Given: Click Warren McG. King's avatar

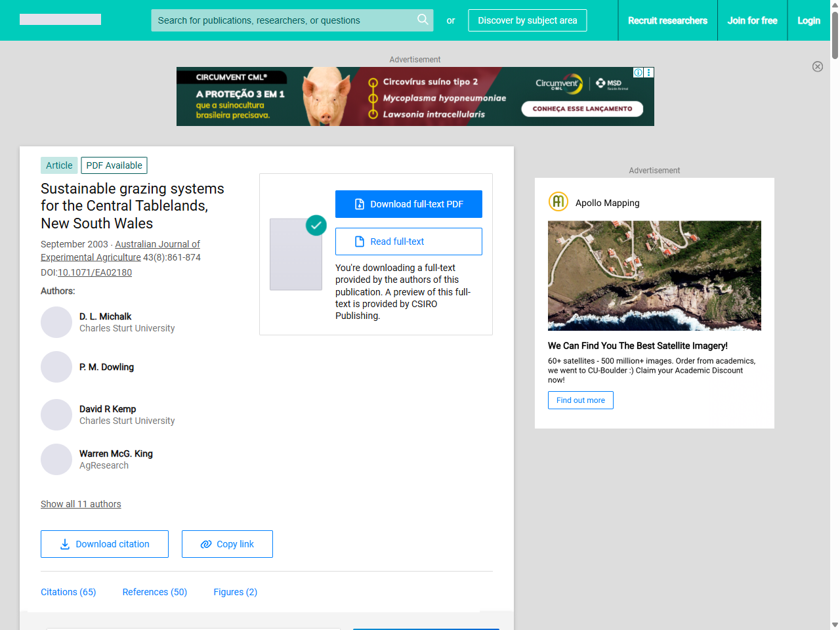Looking at the screenshot, I should tap(56, 459).
